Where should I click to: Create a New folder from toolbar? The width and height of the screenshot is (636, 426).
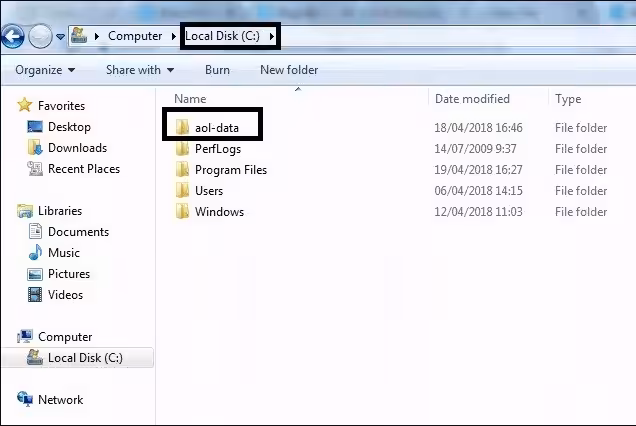(x=289, y=70)
